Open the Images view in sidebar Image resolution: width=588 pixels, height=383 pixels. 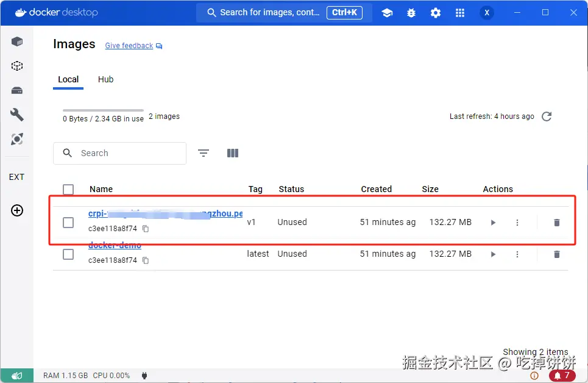17,66
